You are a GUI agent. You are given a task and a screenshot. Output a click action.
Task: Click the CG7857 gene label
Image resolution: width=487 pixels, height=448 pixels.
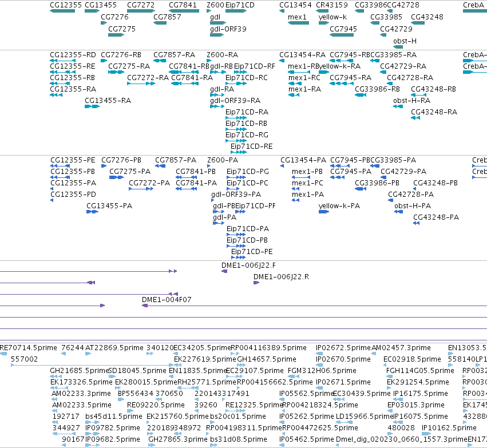pos(167,17)
